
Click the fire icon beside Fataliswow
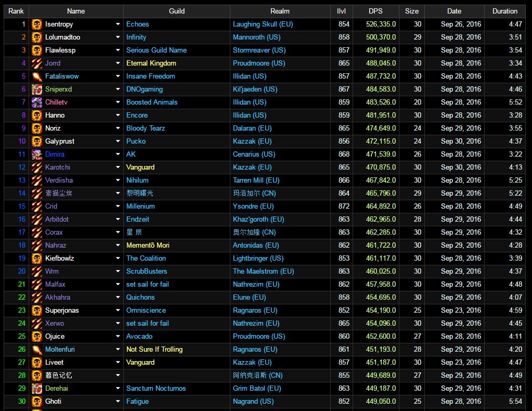[36, 76]
